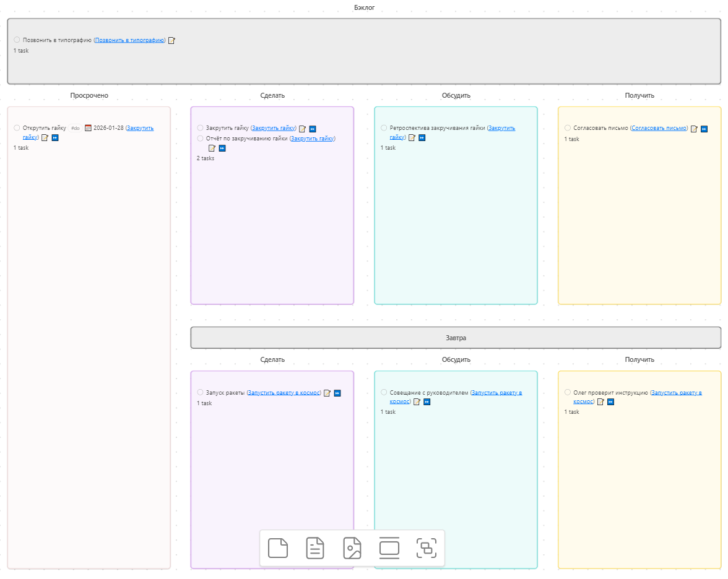The image size is (728, 579).
Task: Click the create group toolbar icon
Action: 427,548
